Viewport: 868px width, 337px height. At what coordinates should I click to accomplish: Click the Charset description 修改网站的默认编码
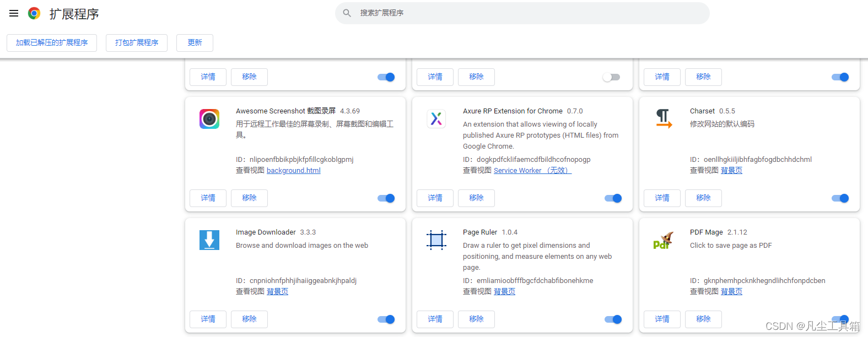tap(722, 124)
